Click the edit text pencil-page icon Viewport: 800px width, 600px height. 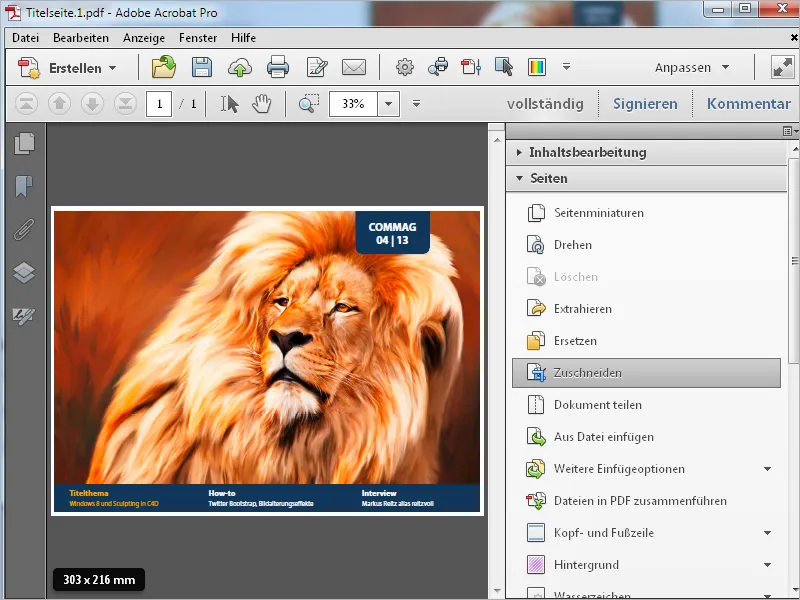316,67
